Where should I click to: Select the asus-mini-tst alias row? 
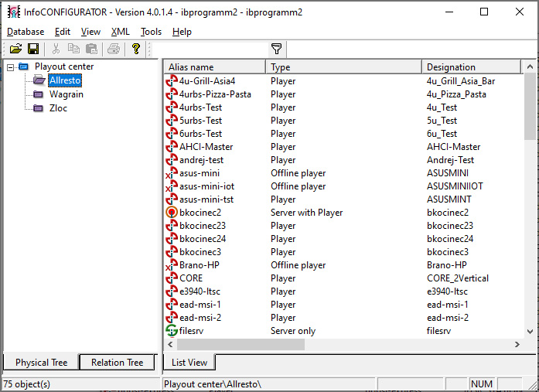click(x=206, y=199)
